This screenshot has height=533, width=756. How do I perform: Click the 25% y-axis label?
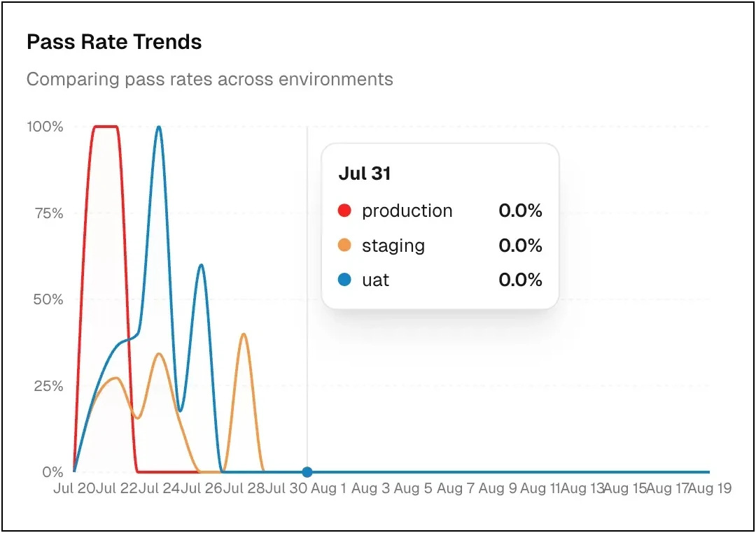(48, 386)
